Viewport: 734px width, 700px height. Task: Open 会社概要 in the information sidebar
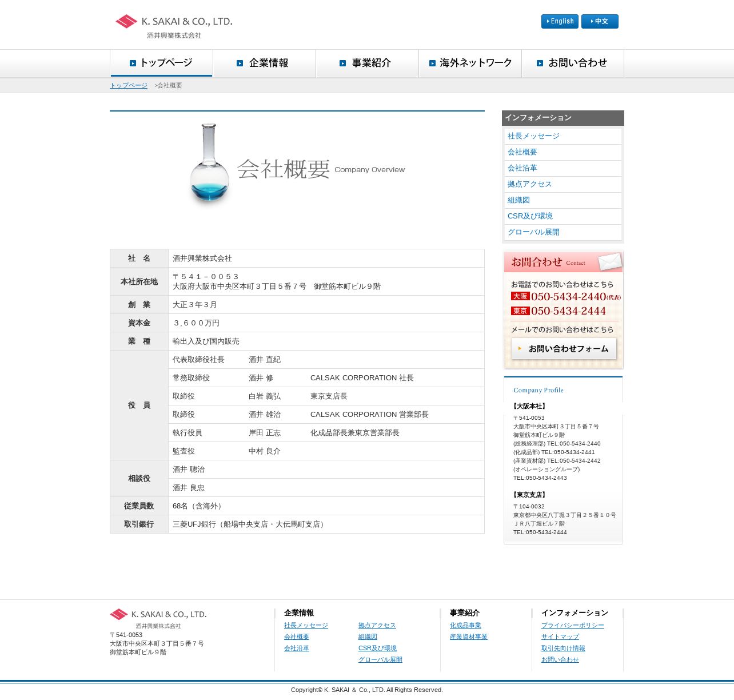click(522, 152)
